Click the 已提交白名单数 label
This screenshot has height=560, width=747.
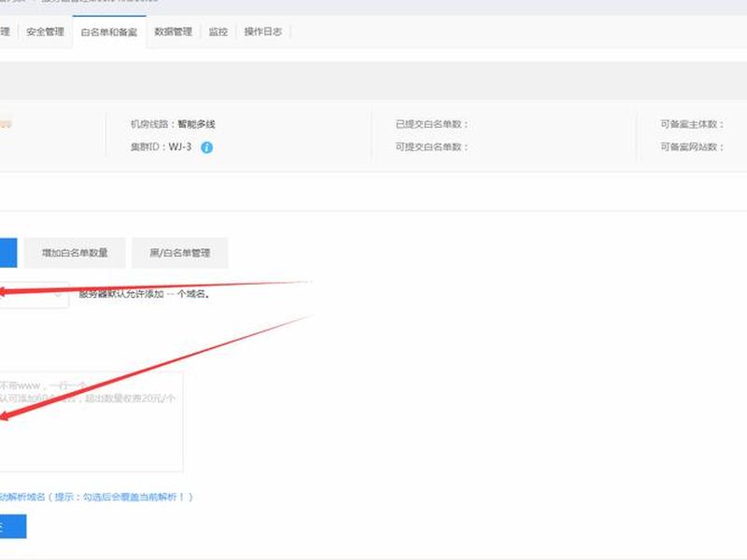[x=431, y=124]
